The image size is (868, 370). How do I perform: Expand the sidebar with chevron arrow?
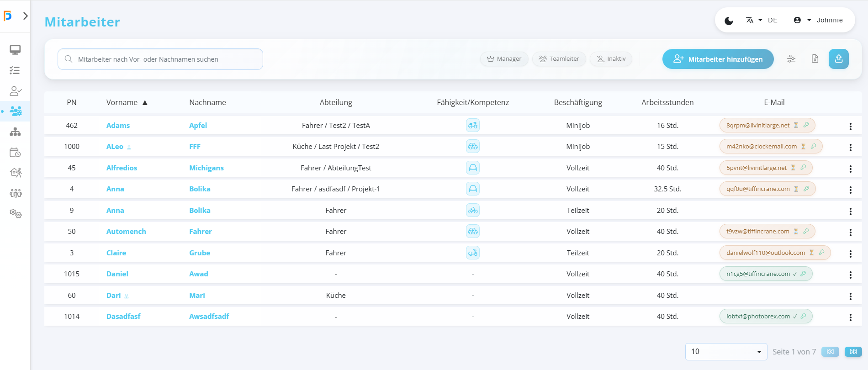(x=26, y=16)
